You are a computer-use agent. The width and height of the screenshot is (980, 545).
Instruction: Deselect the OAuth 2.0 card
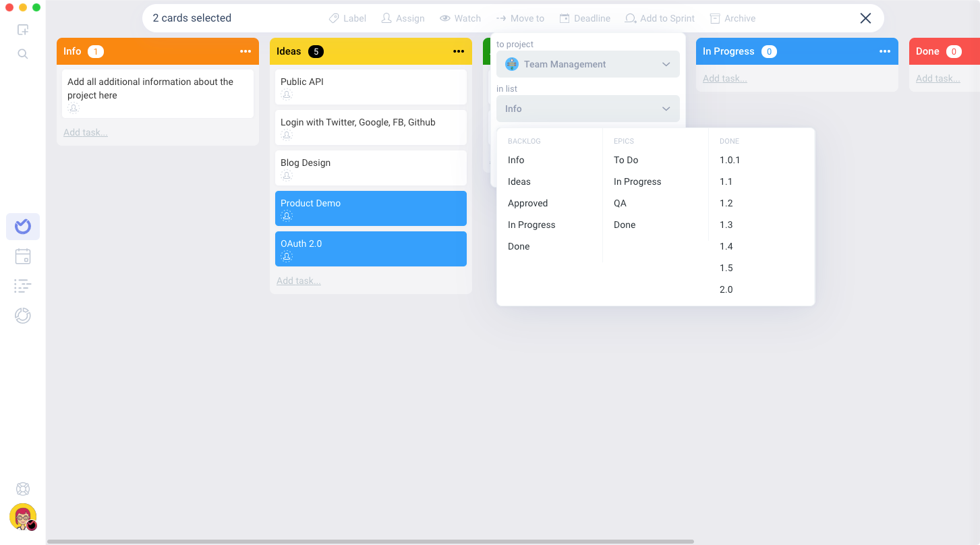click(x=370, y=249)
